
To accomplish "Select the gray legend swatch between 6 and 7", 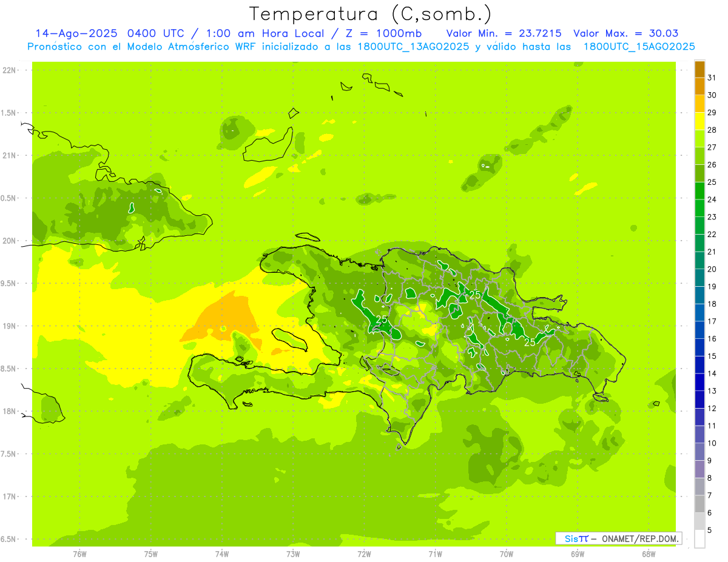I will [699, 504].
